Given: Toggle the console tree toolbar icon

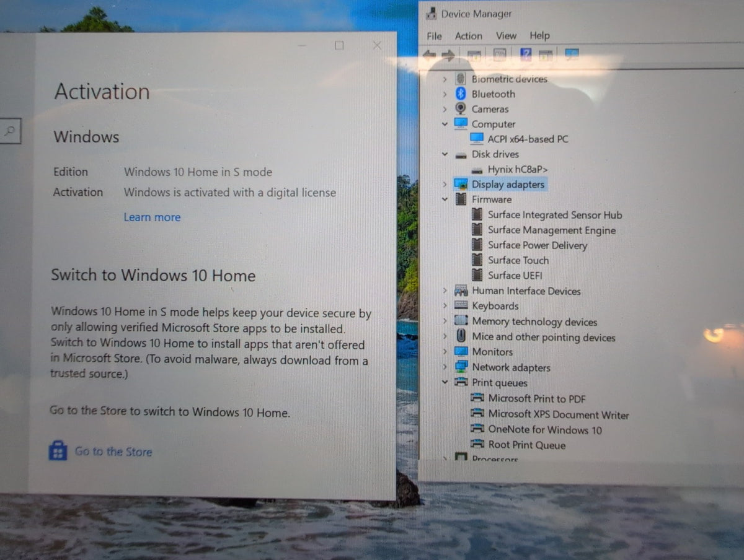Looking at the screenshot, I should pyautogui.click(x=475, y=56).
